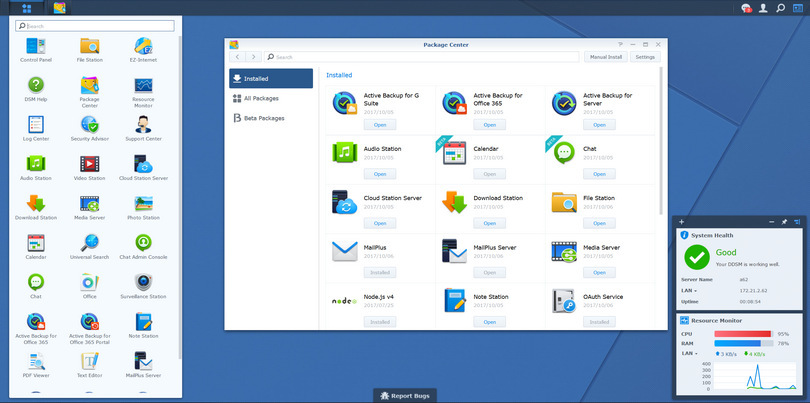The image size is (810, 403).
Task: Launch Security Advisor
Action: click(x=89, y=129)
